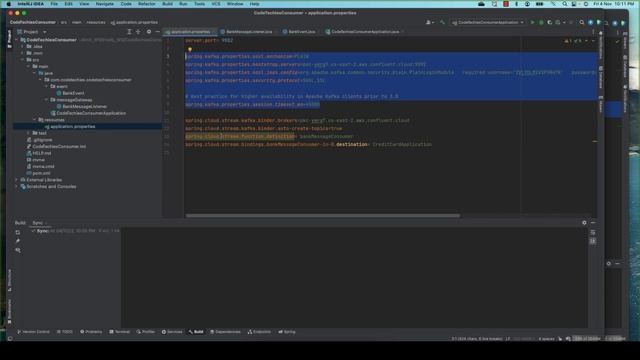This screenshot has width=640, height=360.
Task: Open the File menu
Action: click(54, 4)
